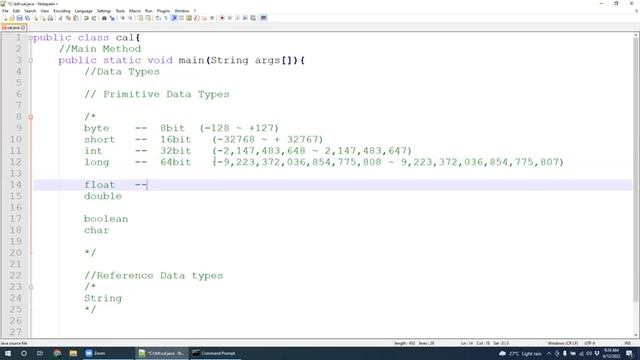Click the Save Recorded Macro icon

tap(253, 18)
